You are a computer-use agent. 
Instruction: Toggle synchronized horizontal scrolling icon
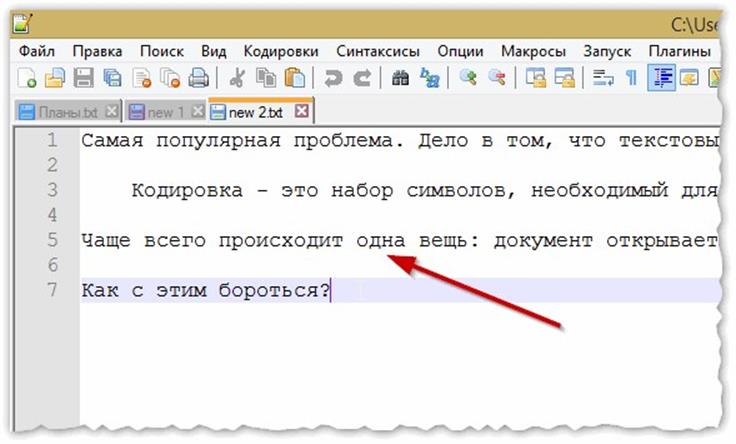[564, 78]
